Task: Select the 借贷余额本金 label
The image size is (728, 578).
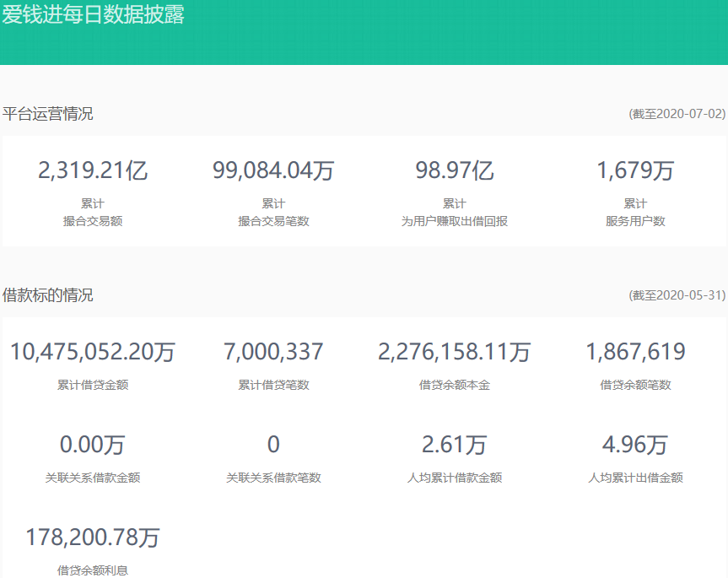Action: tap(454, 385)
